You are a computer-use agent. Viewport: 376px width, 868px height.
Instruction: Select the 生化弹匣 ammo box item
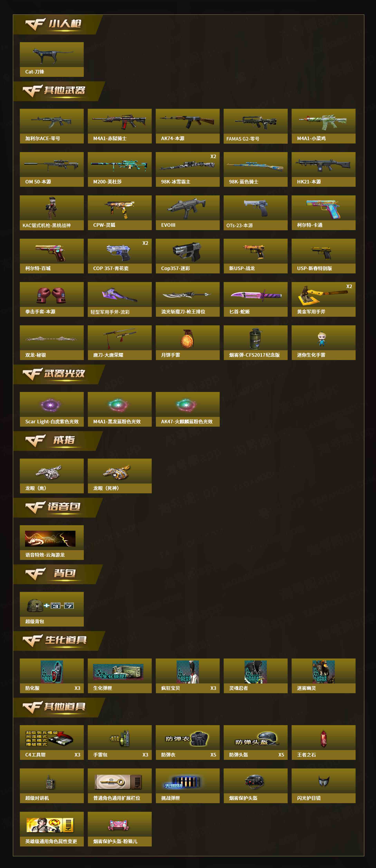click(119, 676)
